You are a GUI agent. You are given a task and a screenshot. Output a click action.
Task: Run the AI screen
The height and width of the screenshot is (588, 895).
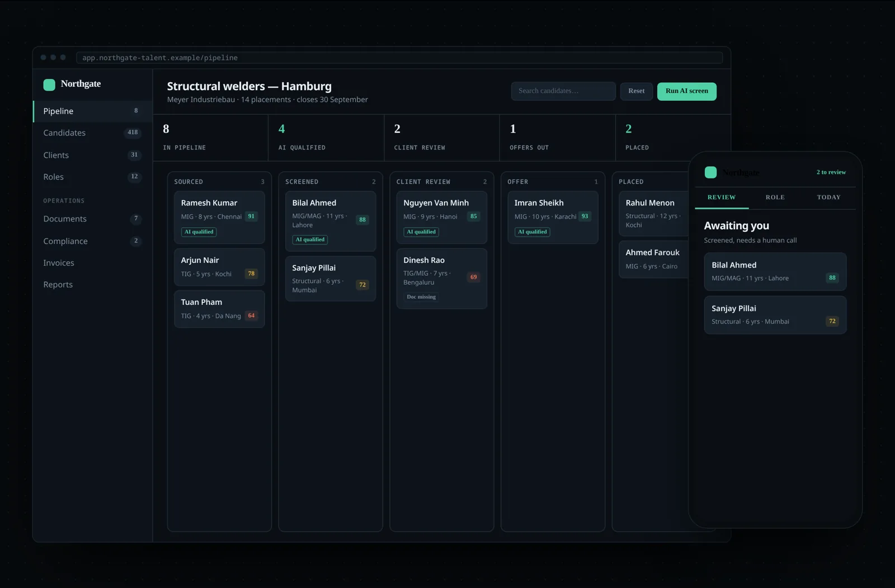[686, 91]
